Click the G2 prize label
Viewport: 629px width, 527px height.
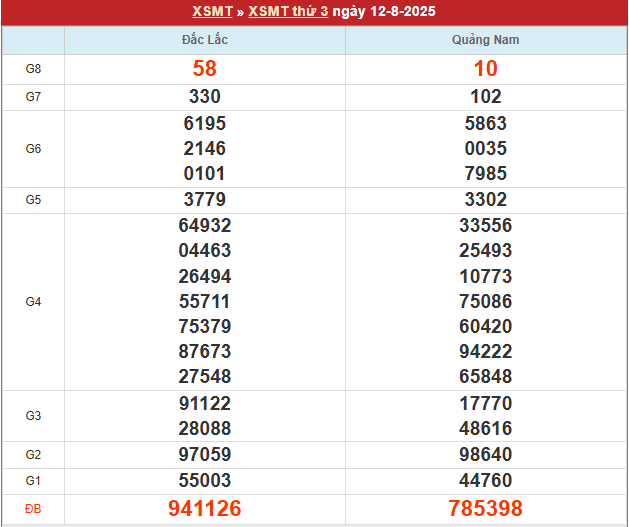(33, 455)
